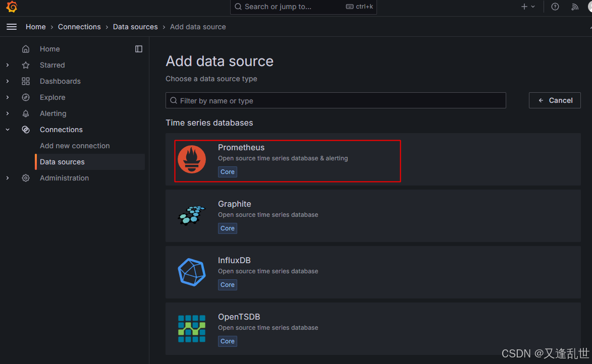Click the Time series databases heading
The width and height of the screenshot is (592, 364).
tap(209, 123)
